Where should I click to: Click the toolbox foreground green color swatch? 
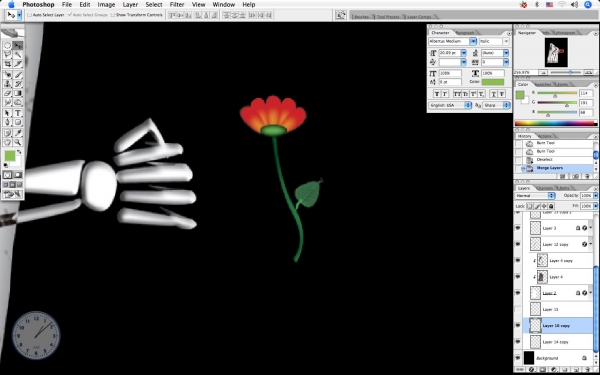tap(10, 156)
